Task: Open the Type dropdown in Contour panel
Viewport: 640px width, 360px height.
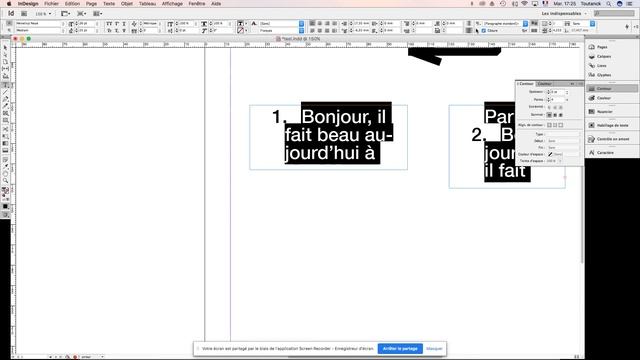Action: pos(563,134)
